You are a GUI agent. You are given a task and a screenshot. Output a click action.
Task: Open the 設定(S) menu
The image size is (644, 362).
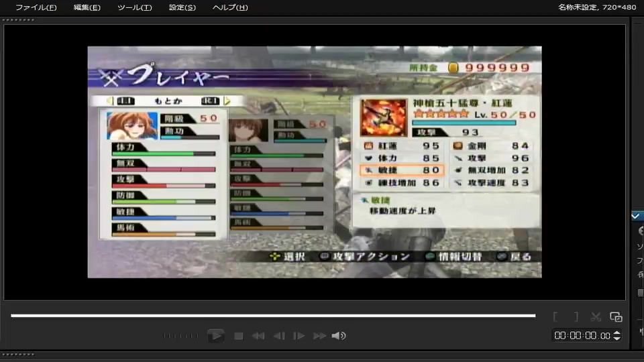pos(182,7)
